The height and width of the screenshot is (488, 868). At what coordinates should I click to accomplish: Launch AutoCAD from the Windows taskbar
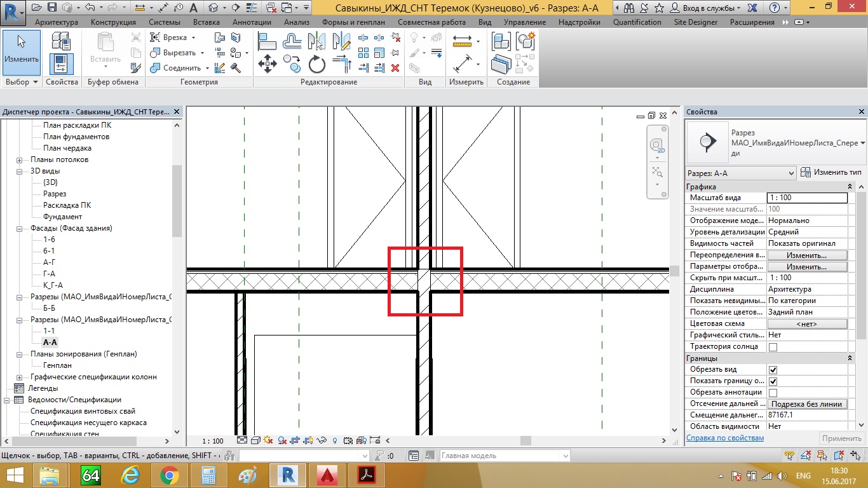coord(327,475)
